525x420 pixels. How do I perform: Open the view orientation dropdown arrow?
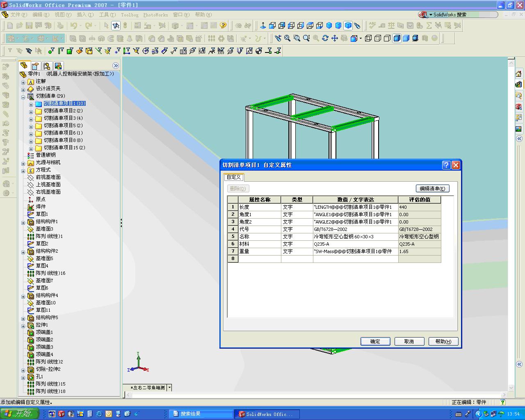[361, 38]
